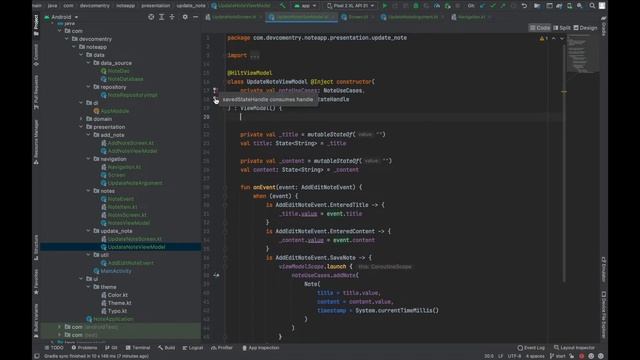Select the UpdateNoteViewModel editor tab

302,17
